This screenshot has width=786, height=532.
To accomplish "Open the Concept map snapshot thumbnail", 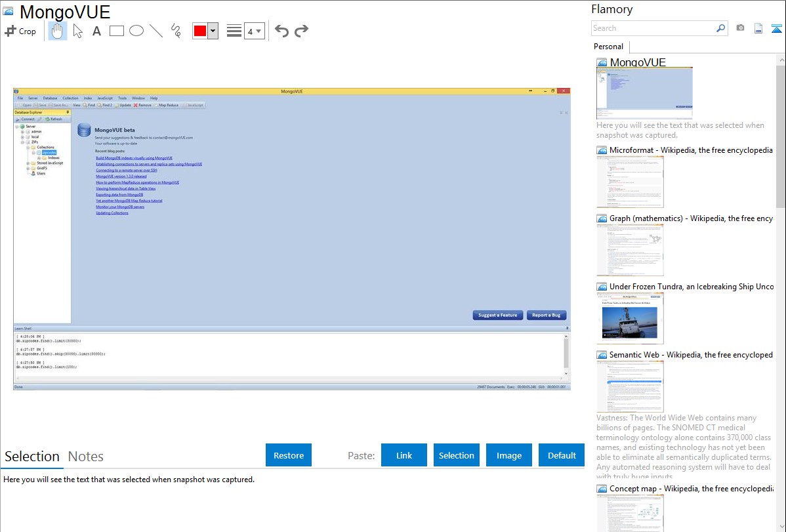I will 630,513.
